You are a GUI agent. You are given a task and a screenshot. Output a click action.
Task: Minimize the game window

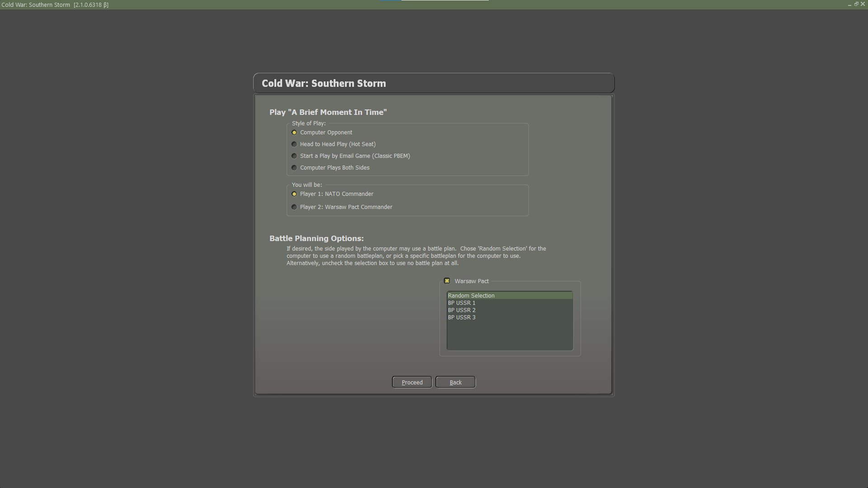click(x=850, y=5)
